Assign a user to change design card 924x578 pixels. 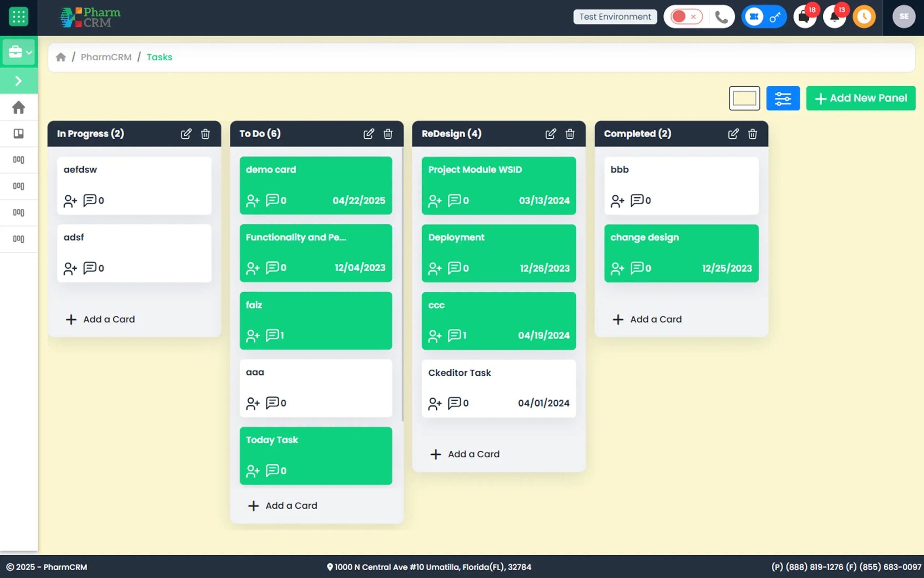click(618, 268)
